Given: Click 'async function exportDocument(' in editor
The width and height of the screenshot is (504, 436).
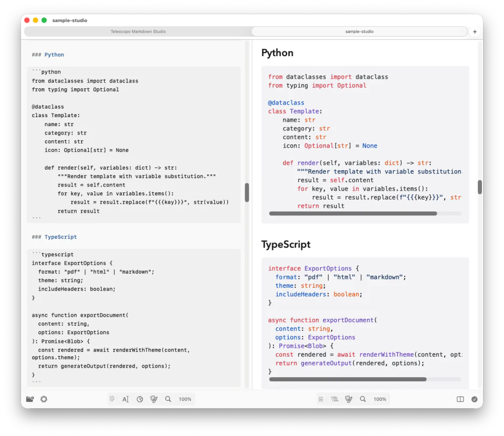Looking at the screenshot, I should click(80, 315).
